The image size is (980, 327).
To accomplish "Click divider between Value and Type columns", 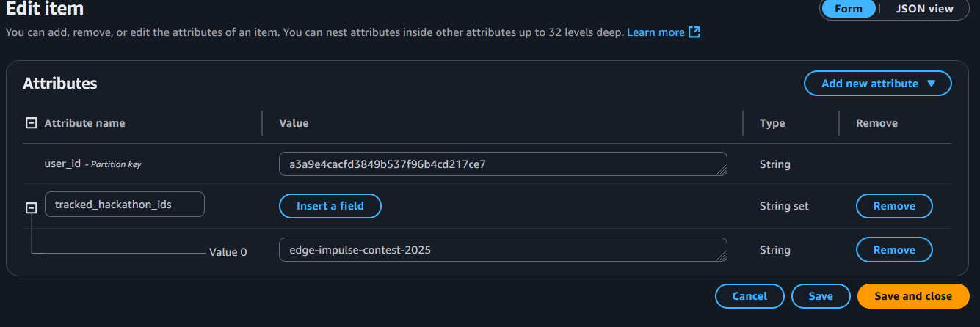I will tap(743, 123).
